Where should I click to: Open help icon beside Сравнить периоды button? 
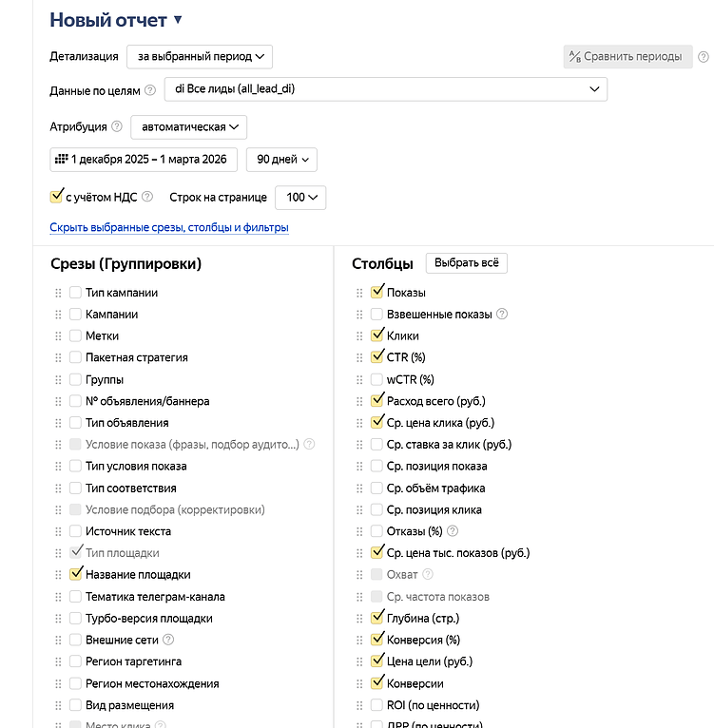click(704, 57)
